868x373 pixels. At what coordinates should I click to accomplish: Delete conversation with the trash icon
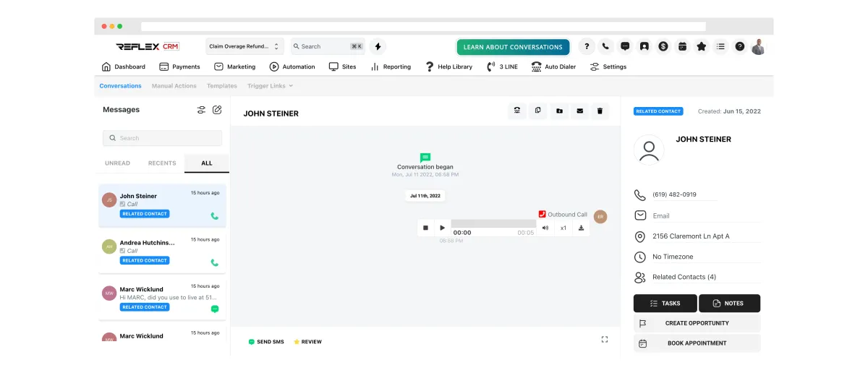[x=600, y=111]
